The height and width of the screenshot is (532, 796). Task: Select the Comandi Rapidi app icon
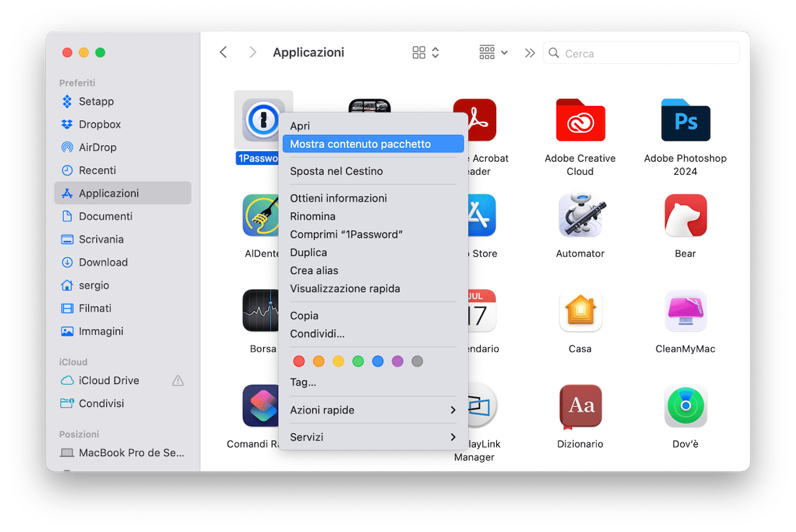tap(261, 406)
